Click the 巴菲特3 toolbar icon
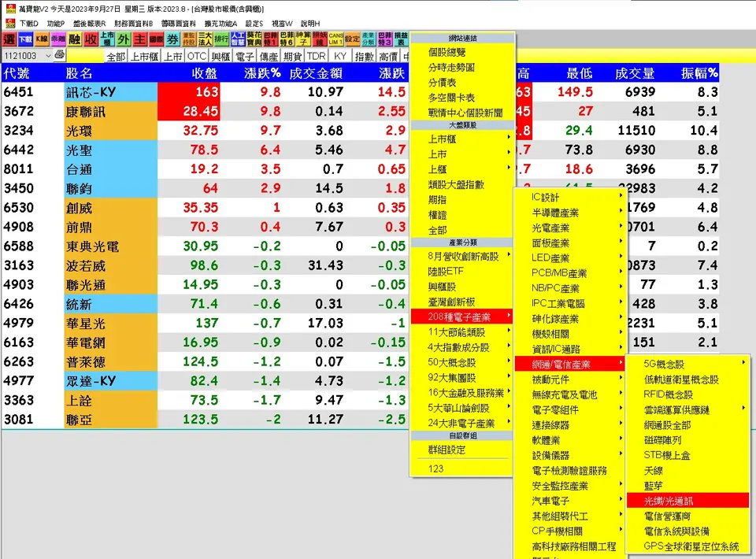 [x=385, y=39]
